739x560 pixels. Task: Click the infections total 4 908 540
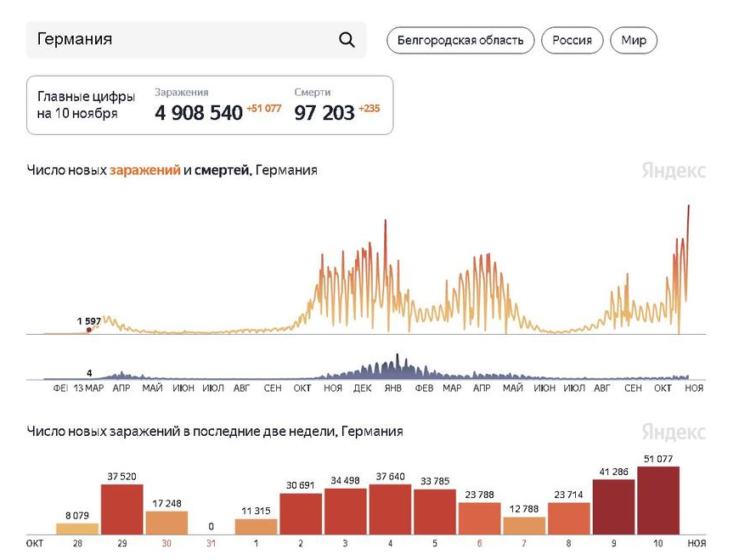point(199,112)
